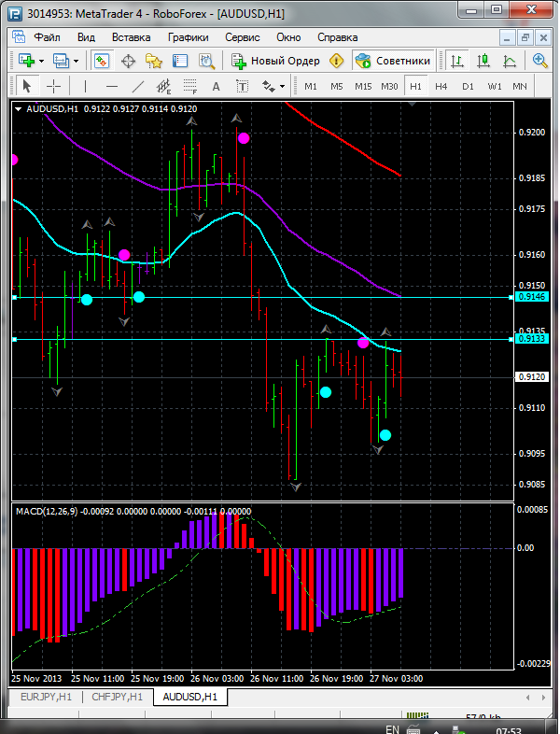Click the arrows objects icon
The image size is (560, 734).
(x=268, y=86)
